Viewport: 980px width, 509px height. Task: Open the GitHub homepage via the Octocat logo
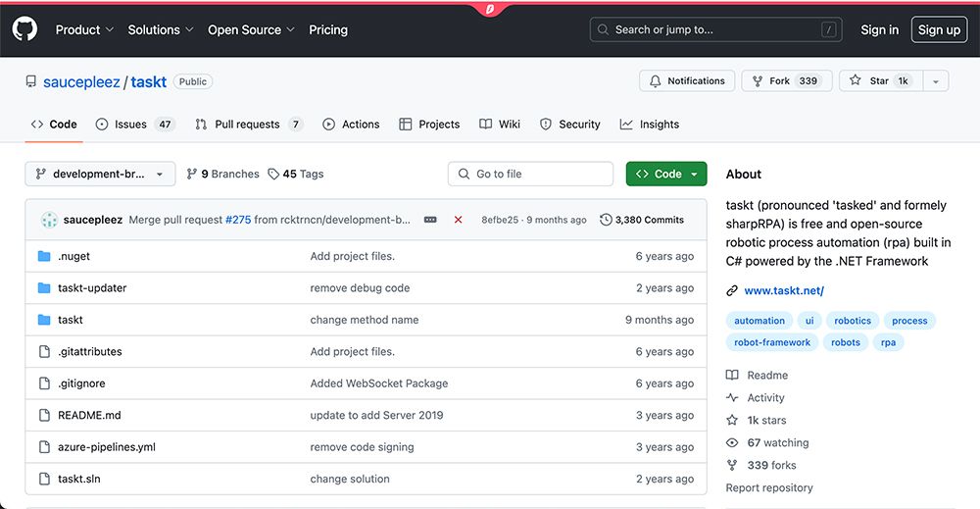[x=25, y=29]
